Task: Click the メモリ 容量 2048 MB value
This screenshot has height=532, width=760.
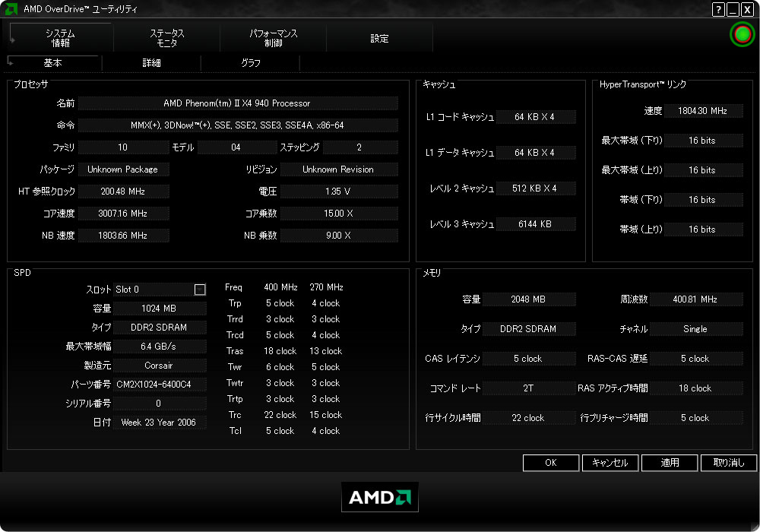Action: (x=529, y=299)
